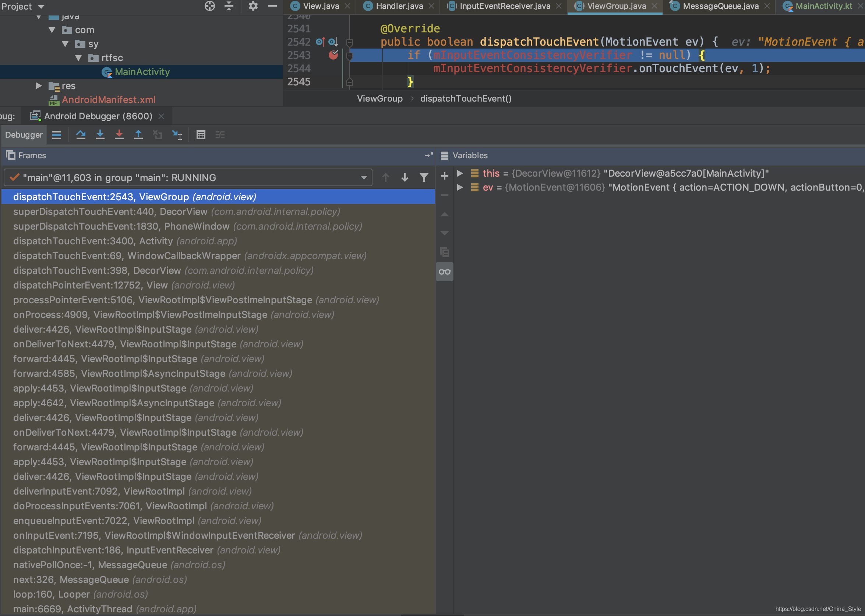Click the Step Into icon
Image resolution: width=865 pixels, height=616 pixels.
pos(100,135)
